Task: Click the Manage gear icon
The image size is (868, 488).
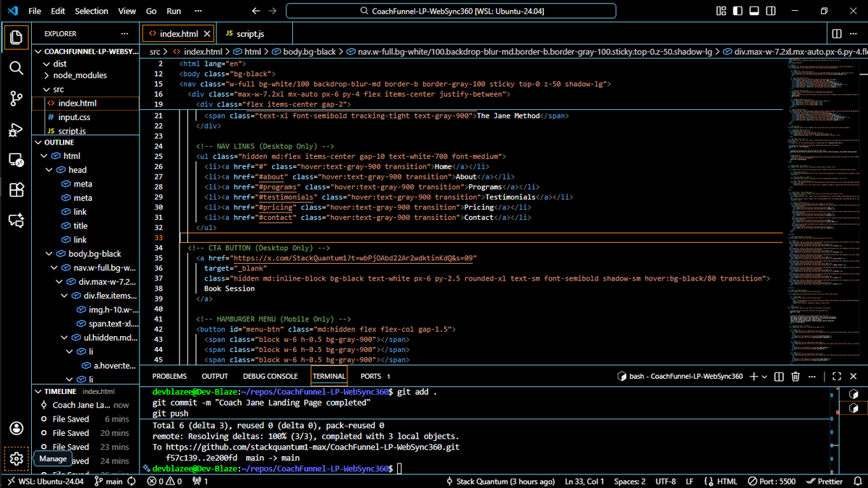Action: pyautogui.click(x=16, y=458)
